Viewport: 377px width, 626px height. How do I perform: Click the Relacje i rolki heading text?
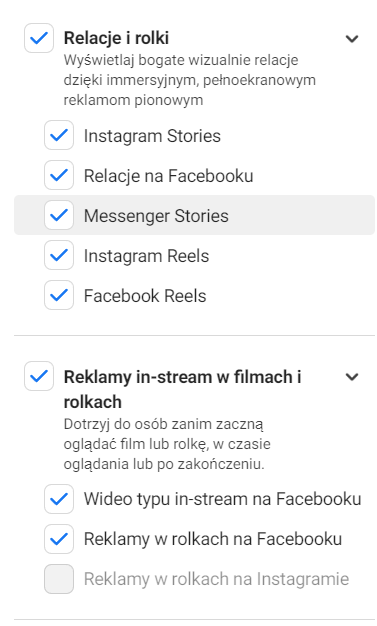116,38
